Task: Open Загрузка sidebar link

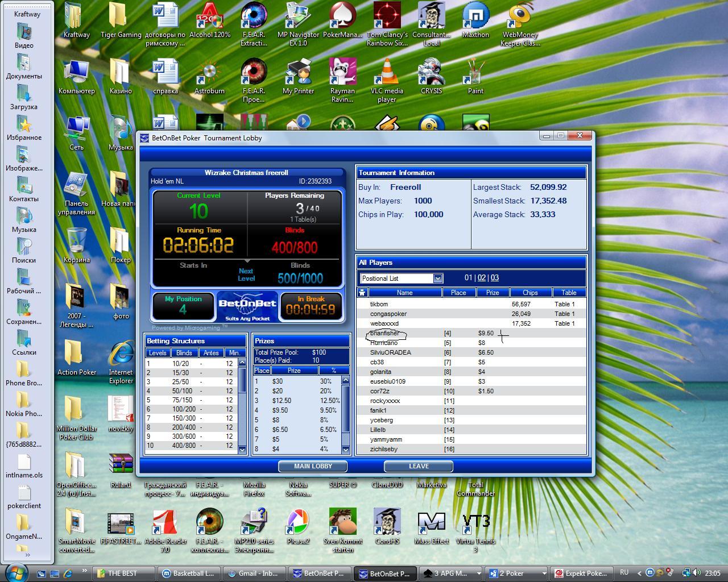Action: [24, 97]
